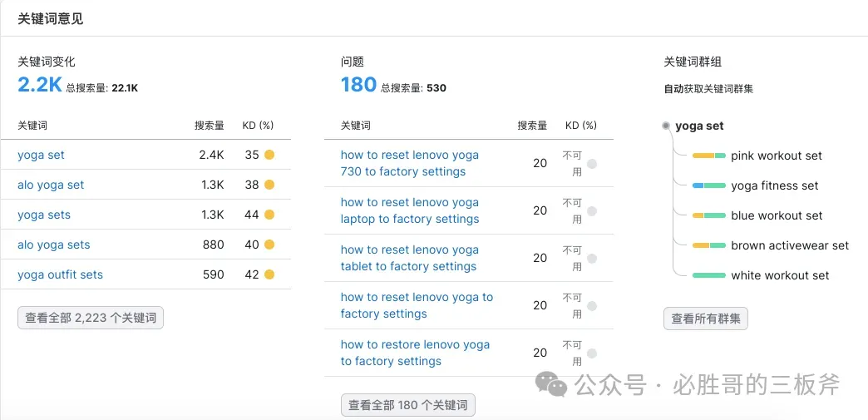
Task: Click 关键词 header in questions table
Action: [x=356, y=126]
